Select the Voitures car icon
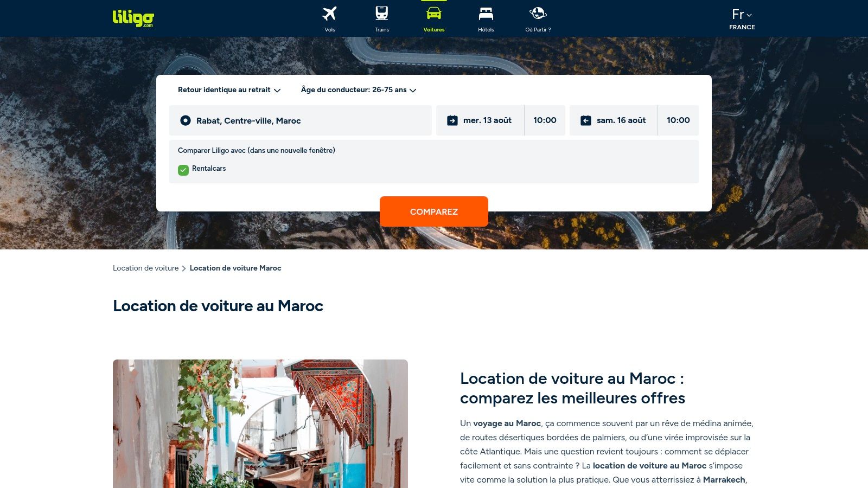Image resolution: width=868 pixels, height=488 pixels. [434, 14]
